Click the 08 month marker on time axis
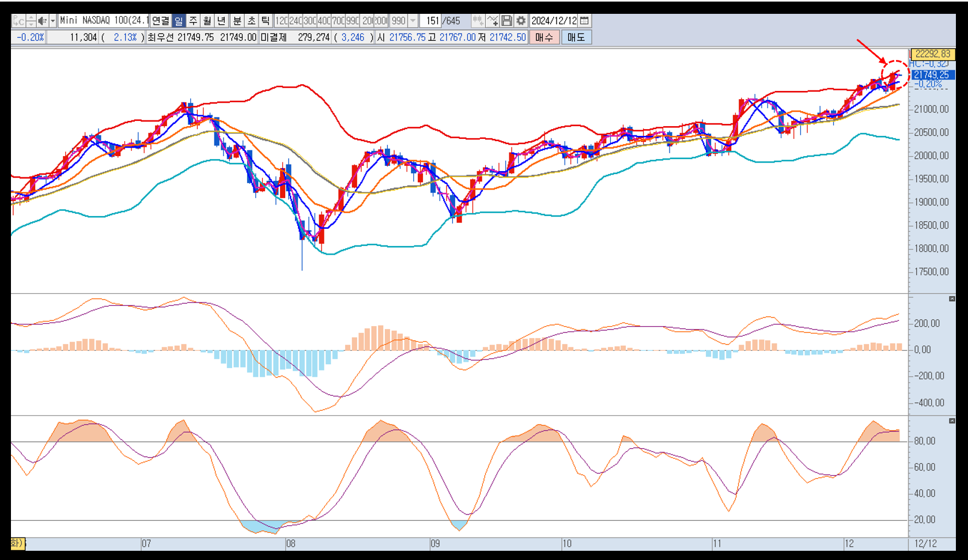This screenshot has width=968, height=560. coord(290,544)
